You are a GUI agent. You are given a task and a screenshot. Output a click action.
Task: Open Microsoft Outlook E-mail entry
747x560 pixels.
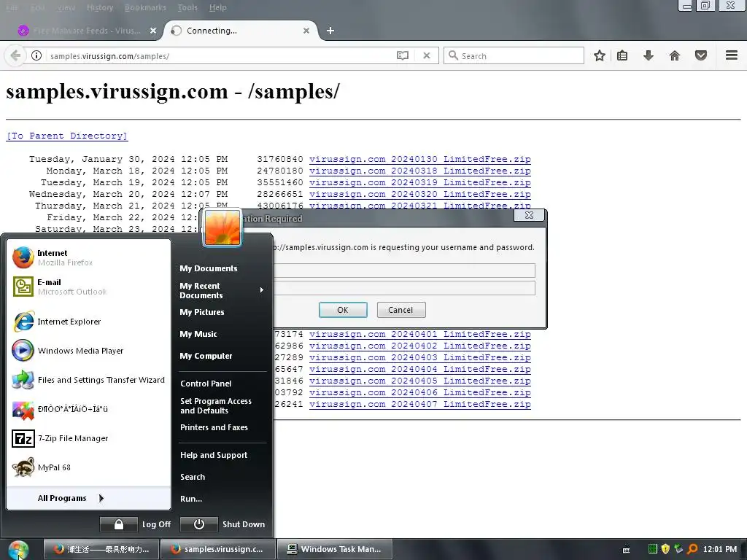(x=88, y=287)
